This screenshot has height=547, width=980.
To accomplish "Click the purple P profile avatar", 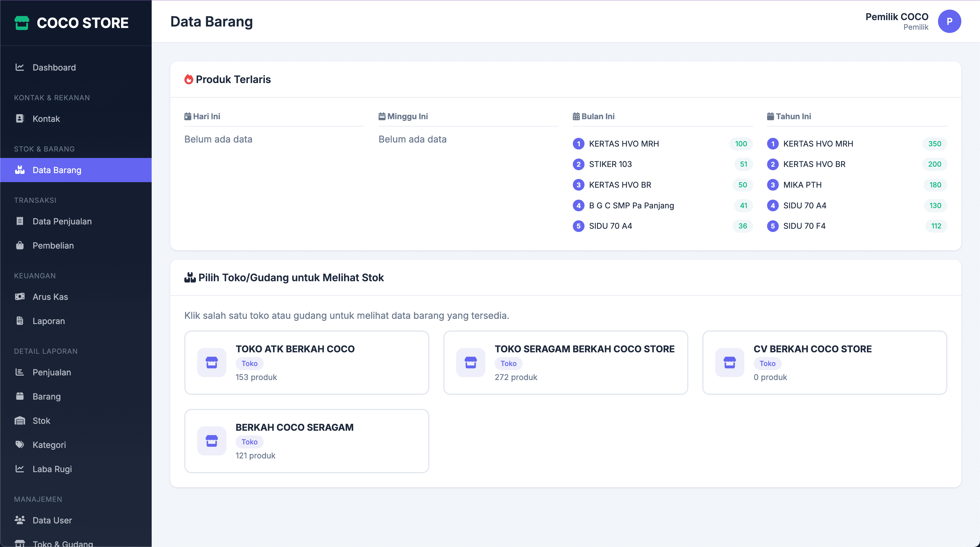I will click(x=949, y=21).
